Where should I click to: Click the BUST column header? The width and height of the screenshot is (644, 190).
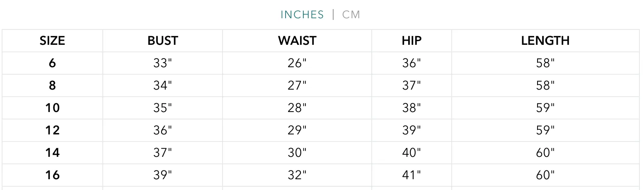click(162, 41)
